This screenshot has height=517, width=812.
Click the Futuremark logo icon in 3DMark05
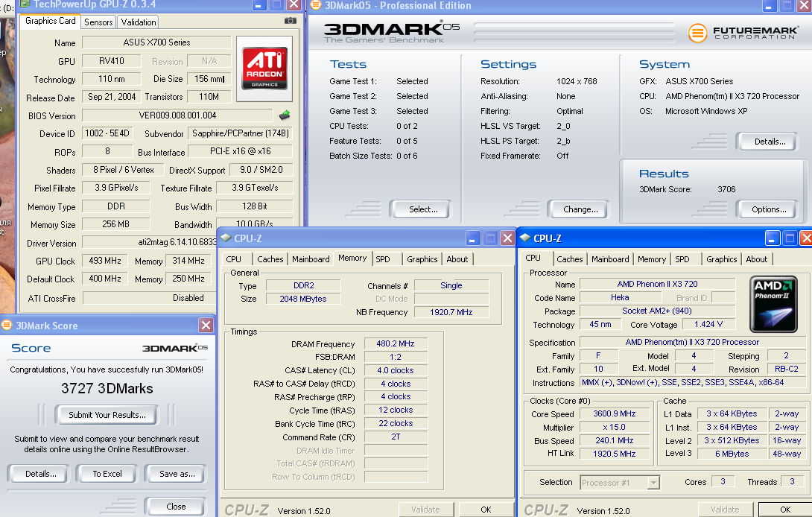pos(697,34)
